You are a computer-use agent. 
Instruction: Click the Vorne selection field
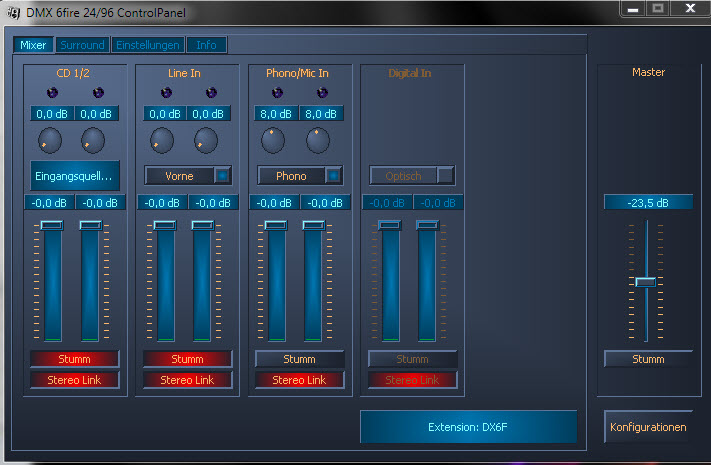pyautogui.click(x=180, y=176)
